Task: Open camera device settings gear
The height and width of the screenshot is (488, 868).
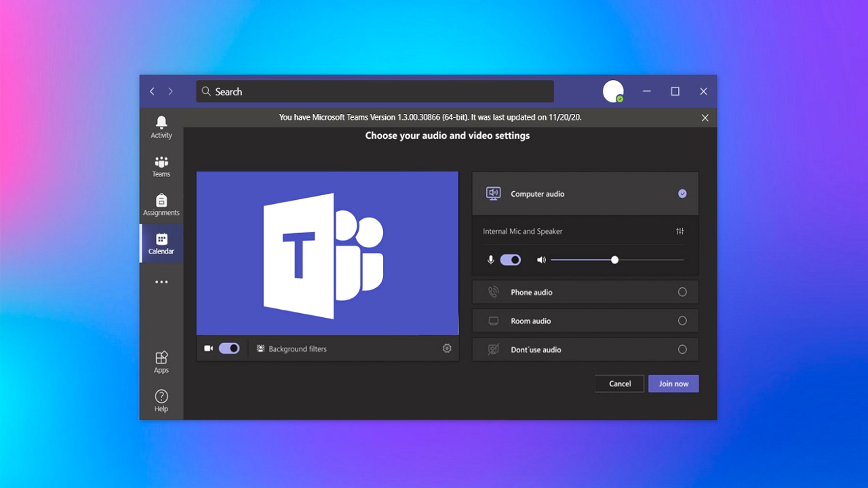Action: (x=447, y=348)
